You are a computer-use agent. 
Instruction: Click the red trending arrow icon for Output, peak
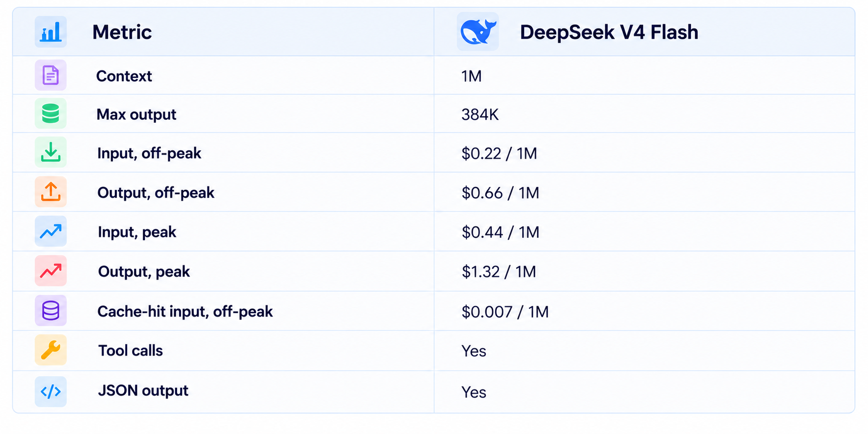(x=50, y=271)
